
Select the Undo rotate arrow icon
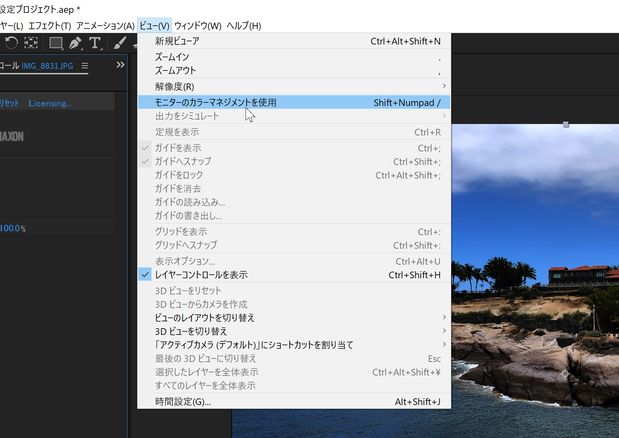click(x=11, y=42)
